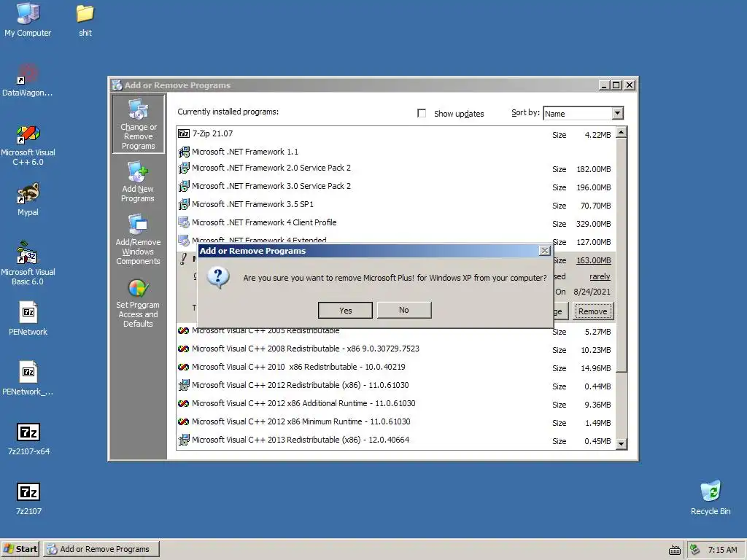Screen dimensions: 747x560
Task: Select Microsoft Visual C++ 2010 x86 Redistributable text
Action: point(298,367)
